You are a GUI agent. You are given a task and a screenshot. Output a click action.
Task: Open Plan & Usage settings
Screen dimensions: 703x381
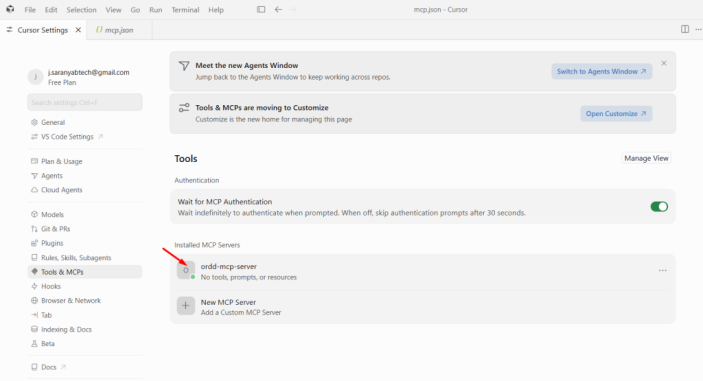click(61, 161)
